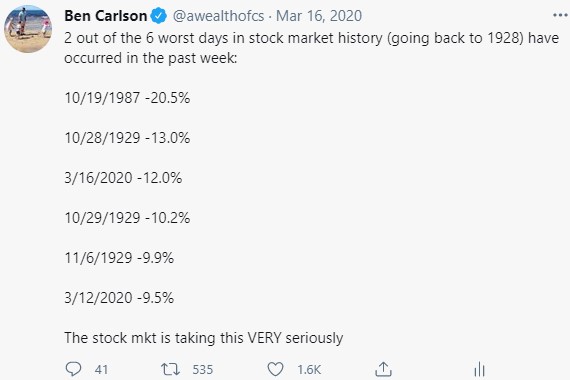Viewport: 570px width, 380px height.
Task: Click the 10/19/1987 -20.5% line
Action: point(127,98)
